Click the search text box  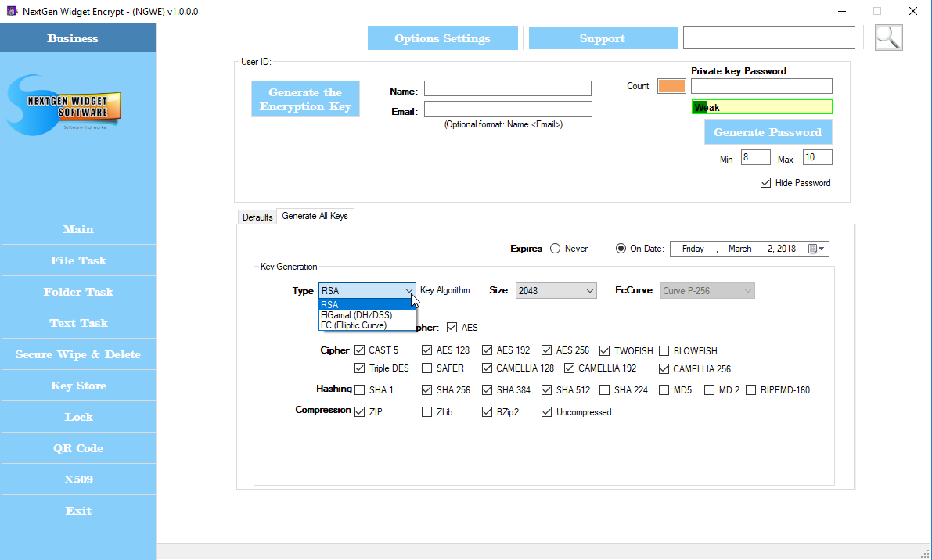coord(769,38)
